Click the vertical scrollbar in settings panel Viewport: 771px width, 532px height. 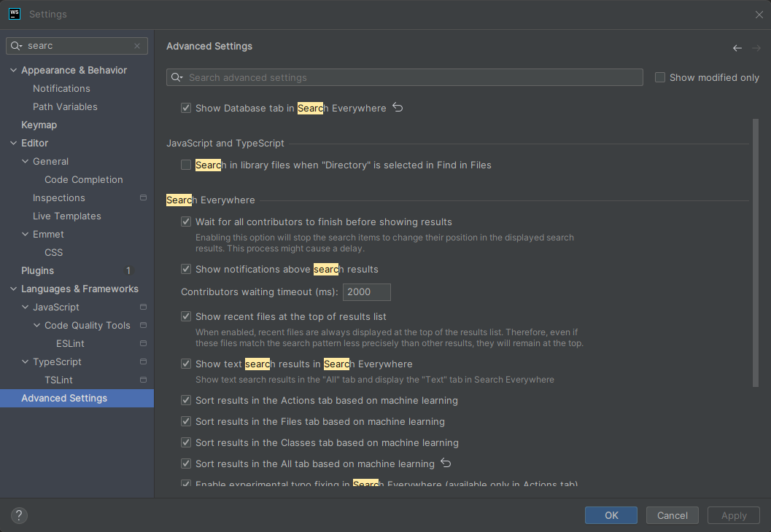755,252
